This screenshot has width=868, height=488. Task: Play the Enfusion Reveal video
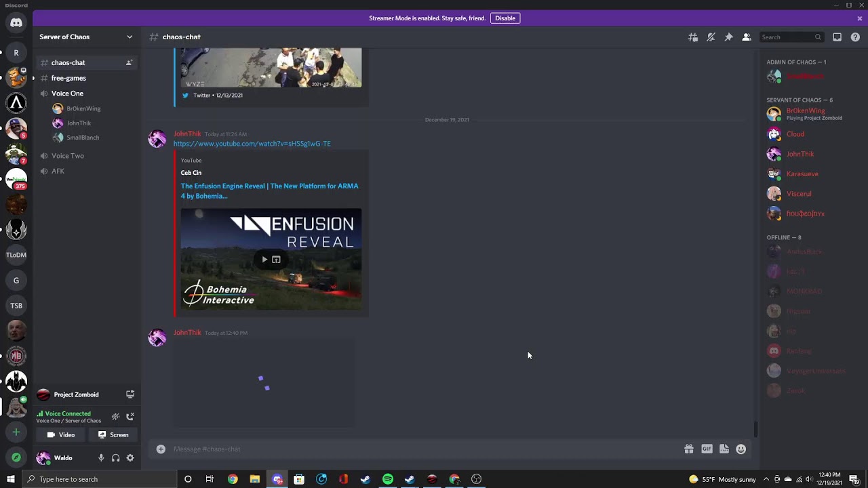(x=264, y=260)
